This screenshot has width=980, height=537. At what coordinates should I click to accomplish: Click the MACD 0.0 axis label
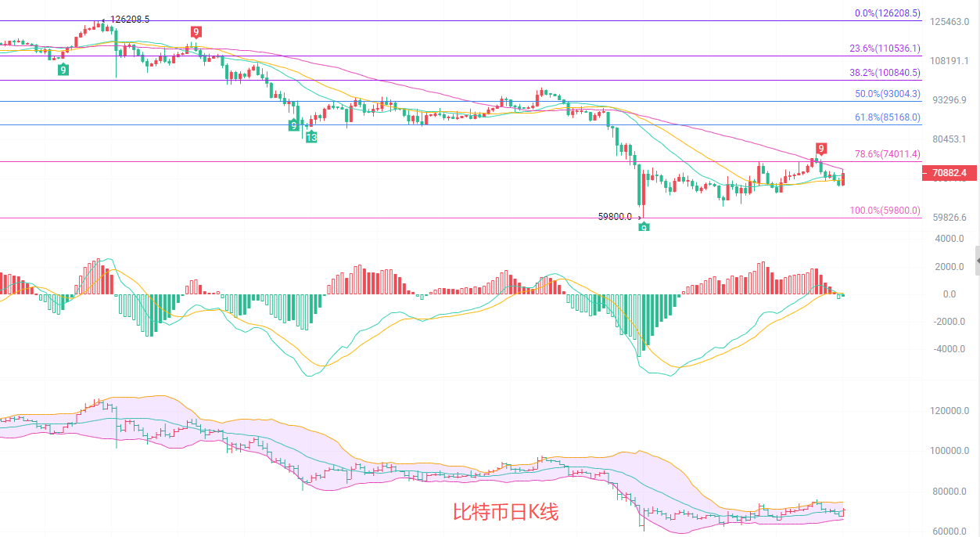[x=949, y=294]
